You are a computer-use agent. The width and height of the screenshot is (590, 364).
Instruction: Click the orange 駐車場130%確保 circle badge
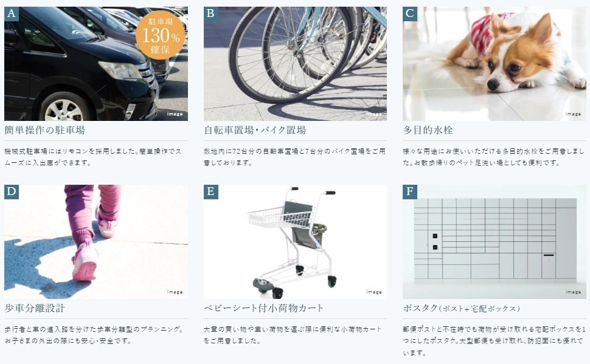[161, 35]
